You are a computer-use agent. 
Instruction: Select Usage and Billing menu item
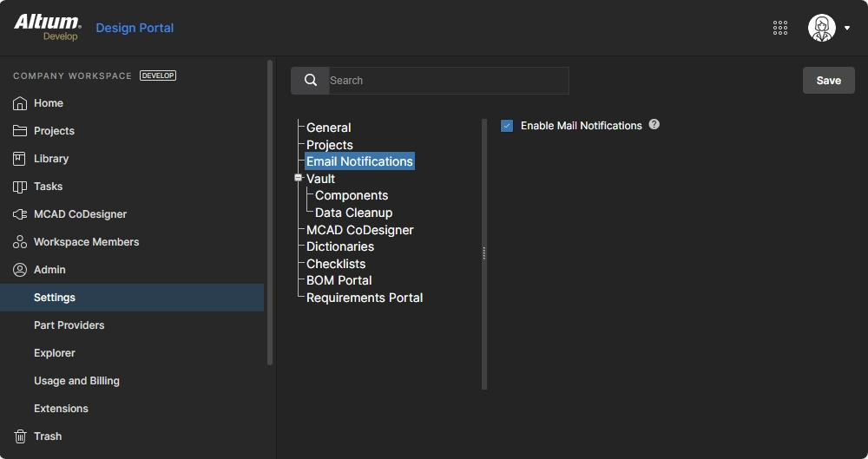(76, 381)
